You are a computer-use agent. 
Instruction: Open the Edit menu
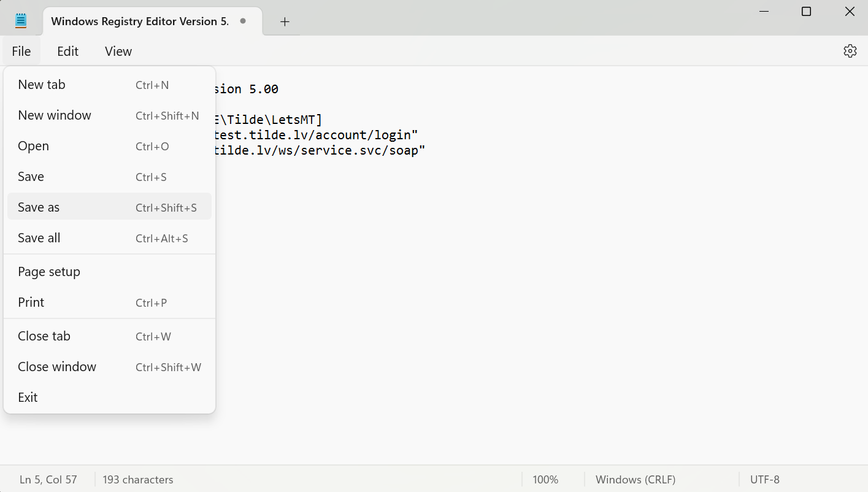pyautogui.click(x=67, y=52)
